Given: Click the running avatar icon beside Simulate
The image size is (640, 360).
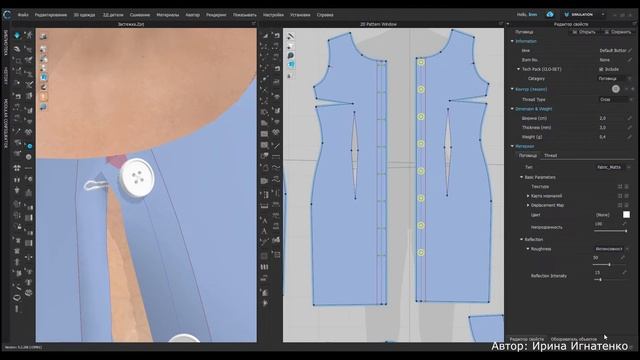Looking at the screenshot, I should 29,36.
